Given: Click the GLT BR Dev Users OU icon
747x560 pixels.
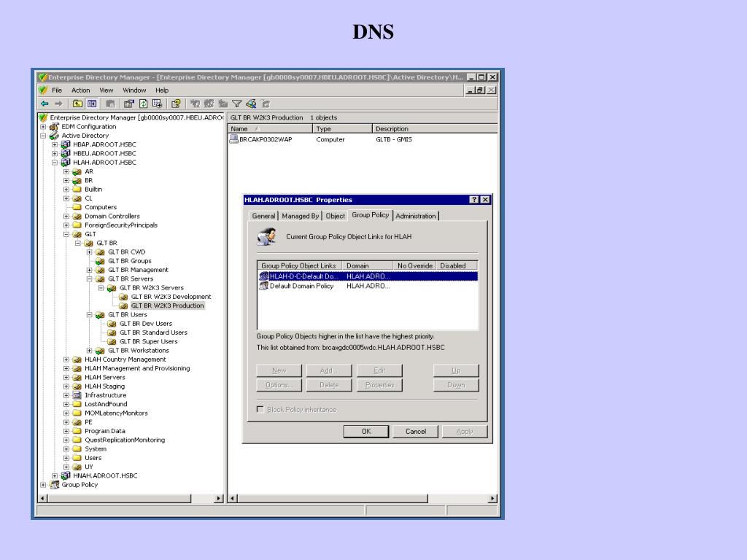Looking at the screenshot, I should 112,324.
